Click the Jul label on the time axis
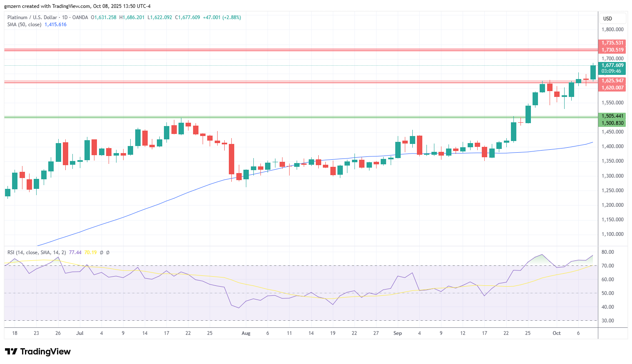 tap(80, 333)
